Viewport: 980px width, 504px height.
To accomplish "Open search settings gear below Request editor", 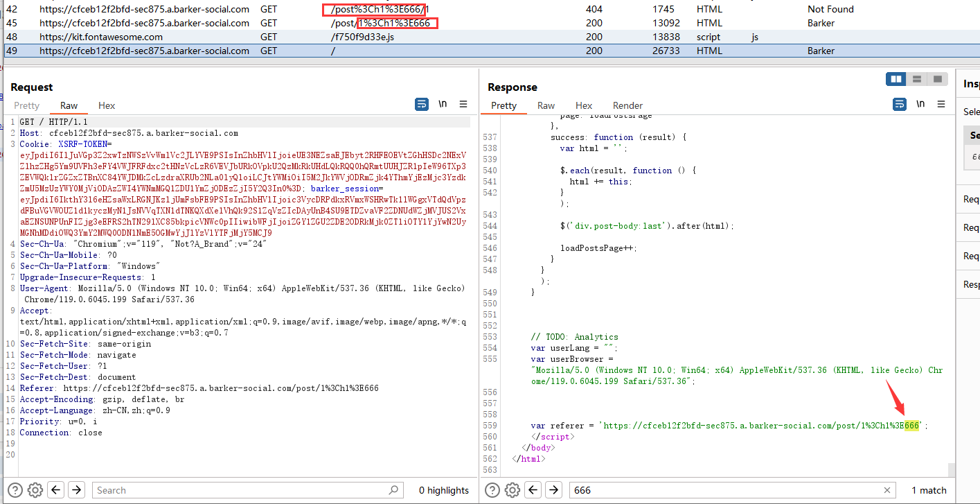I will coord(36,489).
